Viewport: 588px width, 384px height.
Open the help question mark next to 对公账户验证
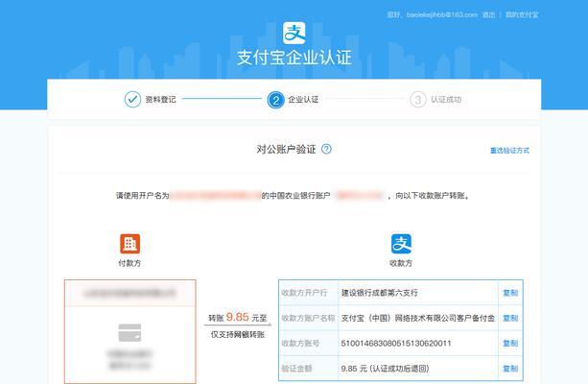tap(327, 149)
